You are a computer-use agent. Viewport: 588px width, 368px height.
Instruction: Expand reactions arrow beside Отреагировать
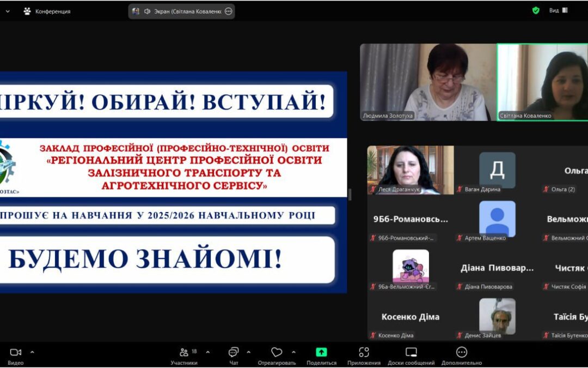(293, 352)
